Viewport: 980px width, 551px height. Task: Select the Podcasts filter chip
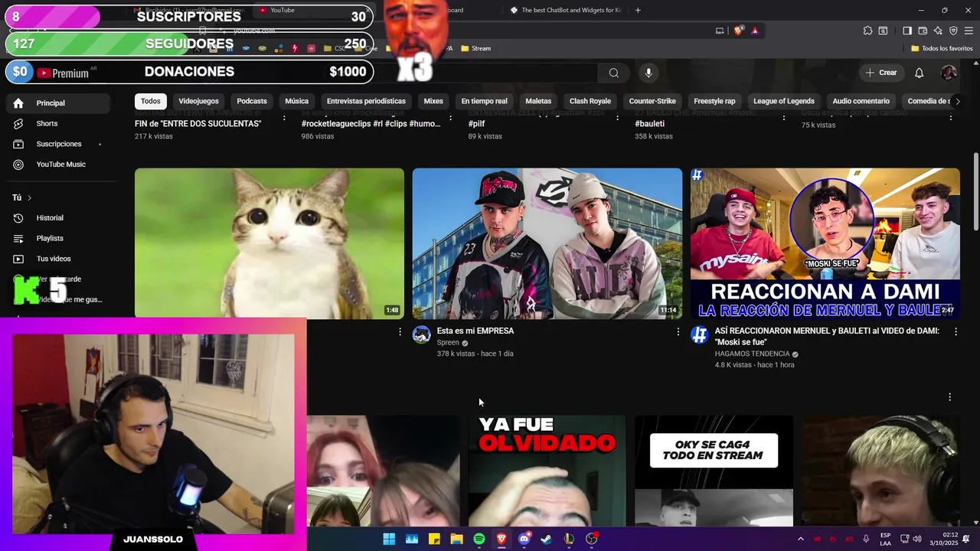coord(252,101)
